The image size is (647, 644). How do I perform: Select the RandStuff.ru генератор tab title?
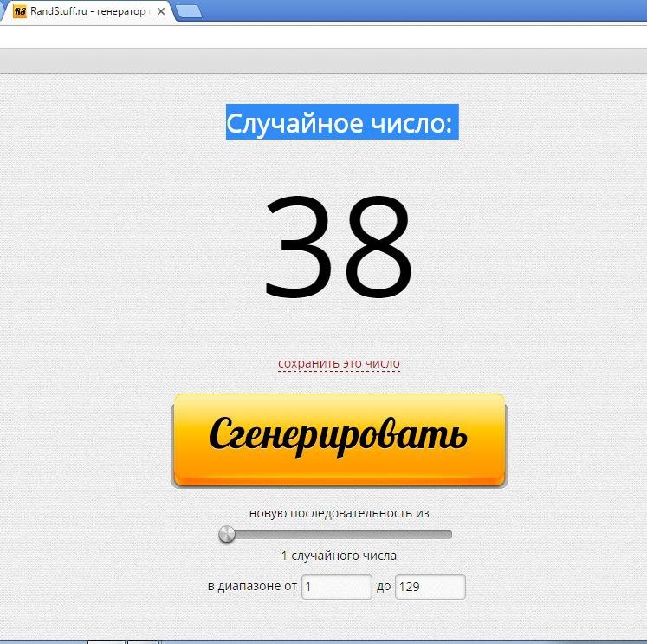pyautogui.click(x=87, y=11)
